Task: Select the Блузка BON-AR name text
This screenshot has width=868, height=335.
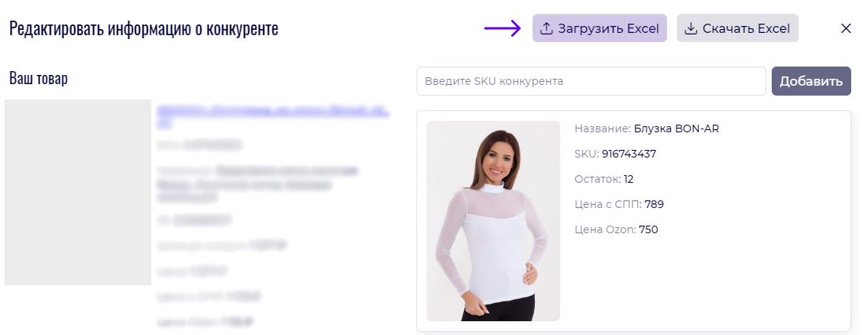Action: coord(676,129)
